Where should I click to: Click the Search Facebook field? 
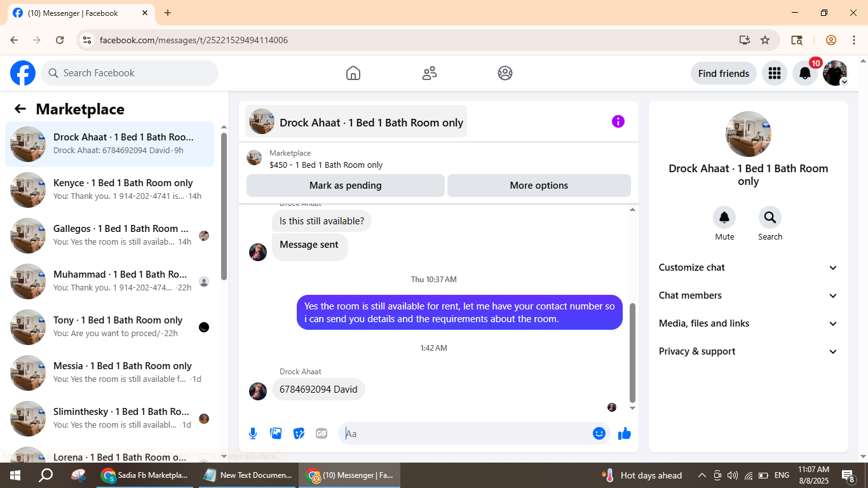[130, 73]
